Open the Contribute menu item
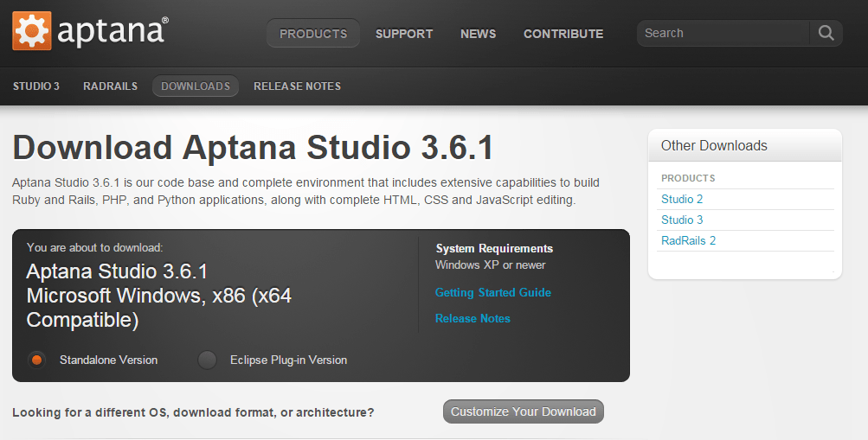The width and height of the screenshot is (868, 440). (x=563, y=34)
